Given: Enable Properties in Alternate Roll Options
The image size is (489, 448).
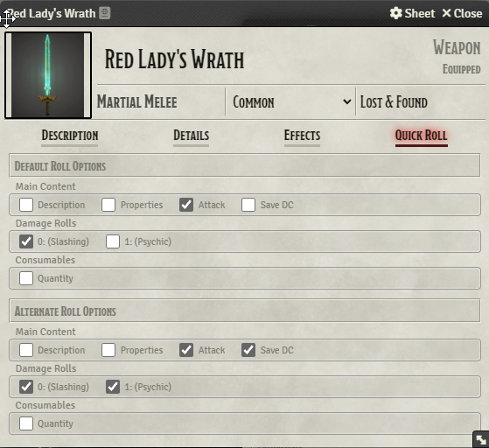Looking at the screenshot, I should click(x=108, y=350).
